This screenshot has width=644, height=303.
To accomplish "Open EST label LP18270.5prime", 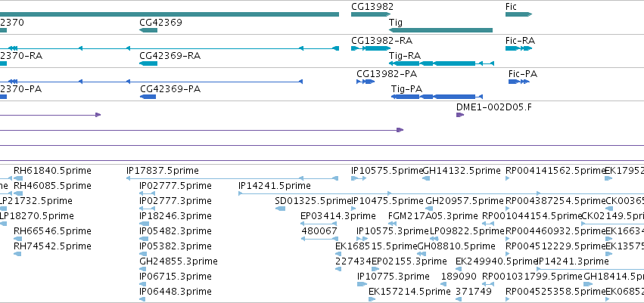I will click(x=37, y=216).
